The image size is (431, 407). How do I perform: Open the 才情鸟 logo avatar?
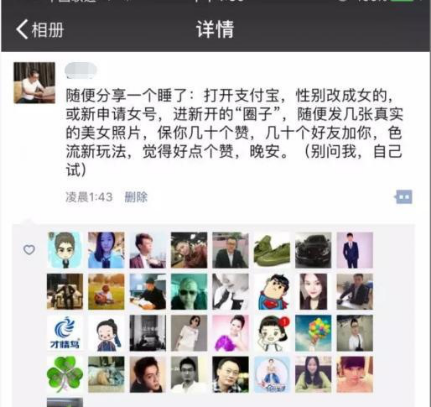point(65,333)
